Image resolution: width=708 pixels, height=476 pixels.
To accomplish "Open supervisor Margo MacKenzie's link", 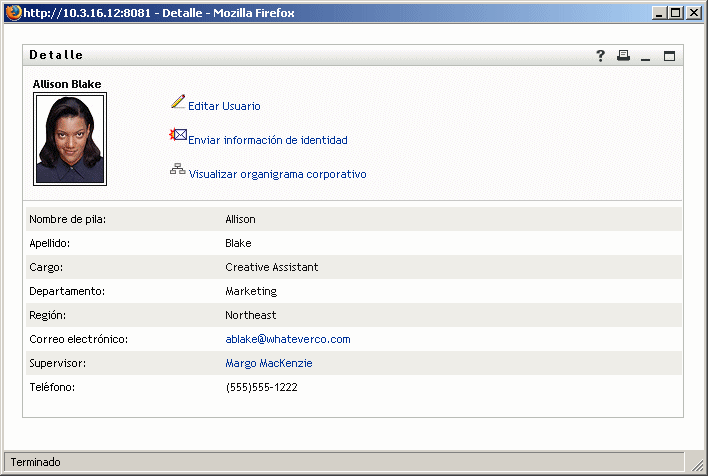I will pos(269,363).
